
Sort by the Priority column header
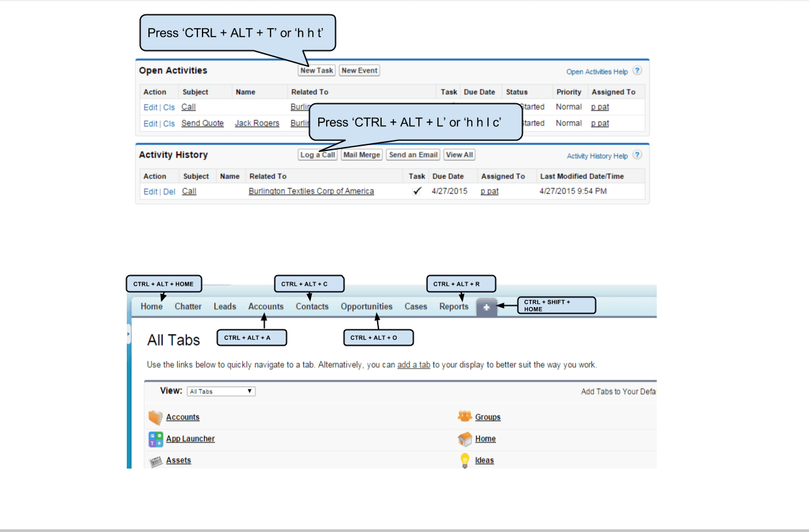569,92
